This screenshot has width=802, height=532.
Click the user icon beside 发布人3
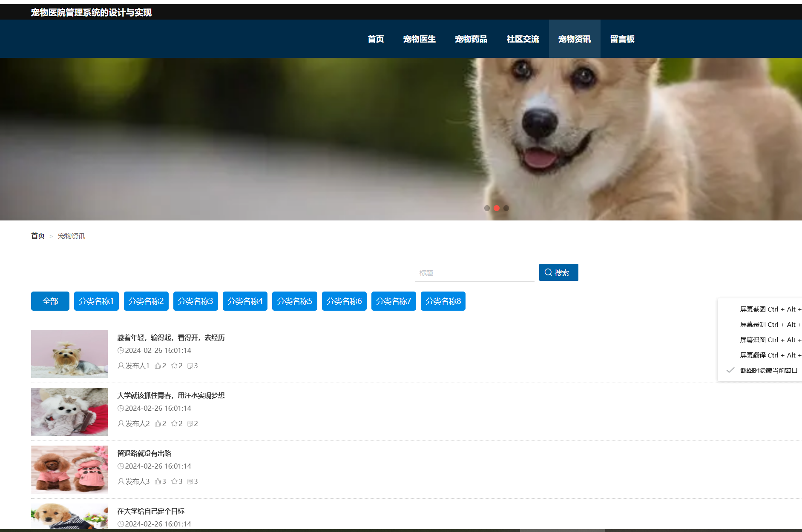point(121,481)
